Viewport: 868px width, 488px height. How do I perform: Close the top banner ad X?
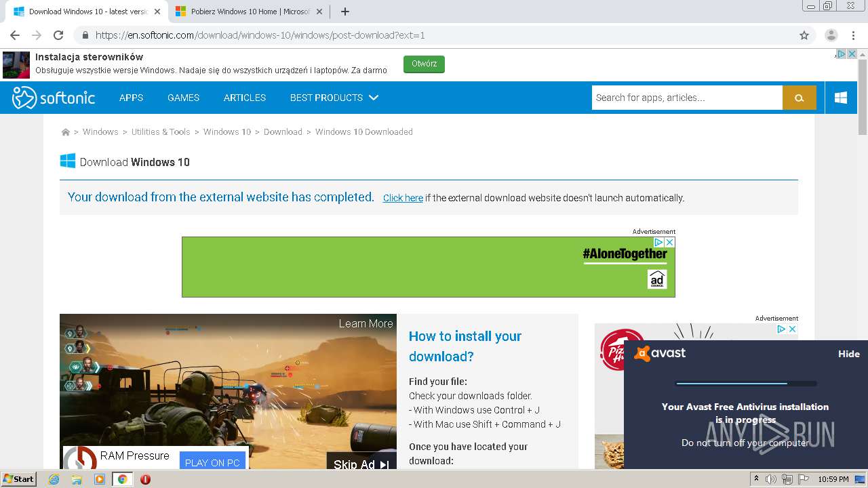[x=852, y=54]
